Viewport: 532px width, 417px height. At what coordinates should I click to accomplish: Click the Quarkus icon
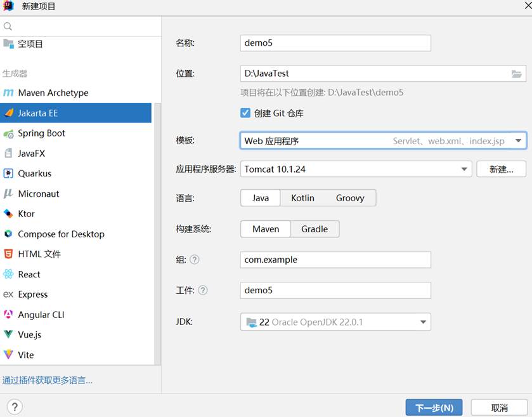(x=8, y=173)
